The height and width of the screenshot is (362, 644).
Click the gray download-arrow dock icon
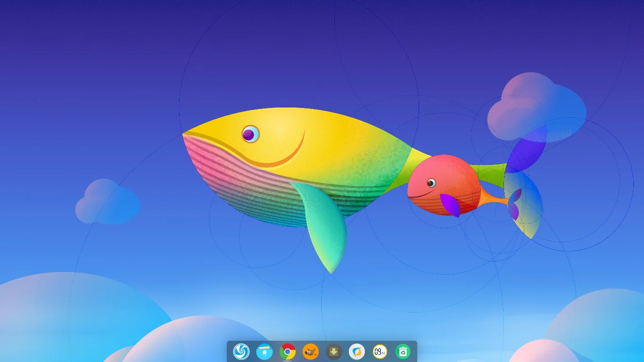pos(334,351)
